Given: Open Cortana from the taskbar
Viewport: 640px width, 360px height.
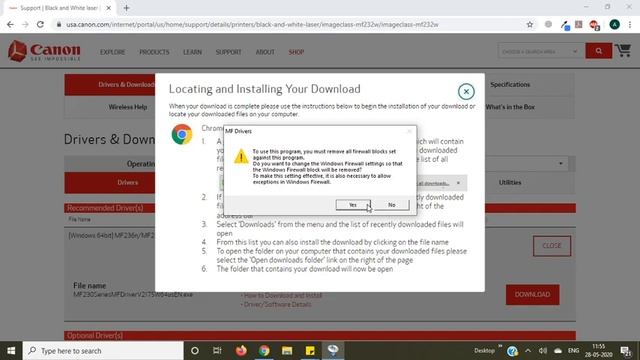Looking at the screenshot, I should pyautogui.click(x=195, y=351).
